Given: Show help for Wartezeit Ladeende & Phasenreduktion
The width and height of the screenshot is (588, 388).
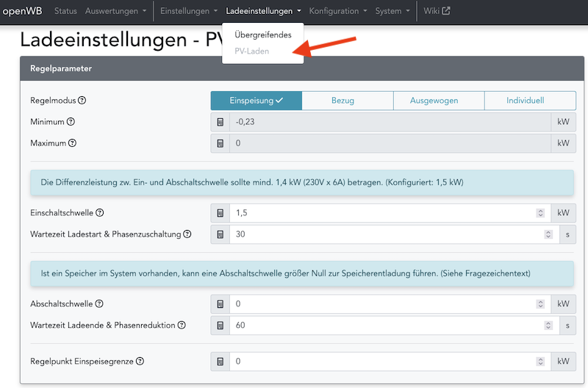Looking at the screenshot, I should pos(182,325).
